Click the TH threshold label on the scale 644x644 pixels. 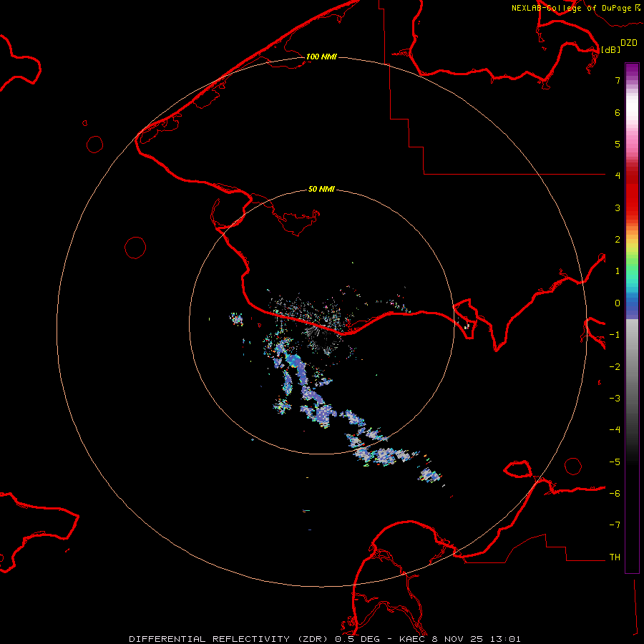[615, 557]
